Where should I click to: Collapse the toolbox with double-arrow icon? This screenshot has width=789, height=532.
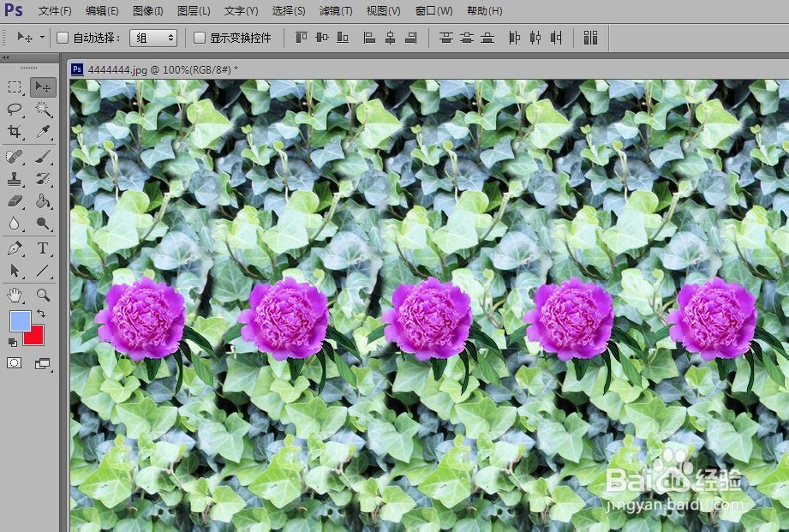pyautogui.click(x=6, y=58)
